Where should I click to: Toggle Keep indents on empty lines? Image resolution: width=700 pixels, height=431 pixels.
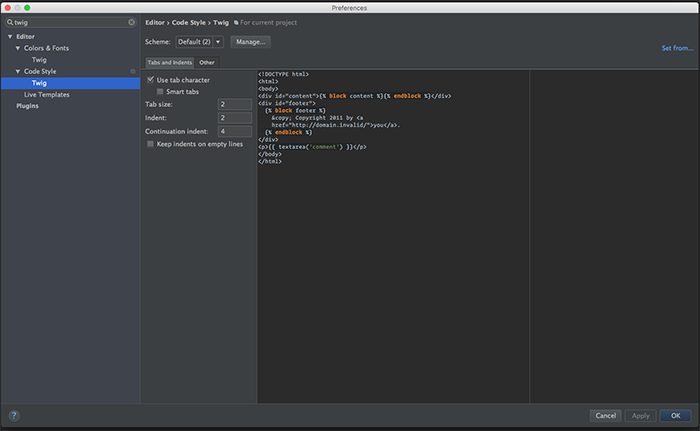tap(151, 144)
